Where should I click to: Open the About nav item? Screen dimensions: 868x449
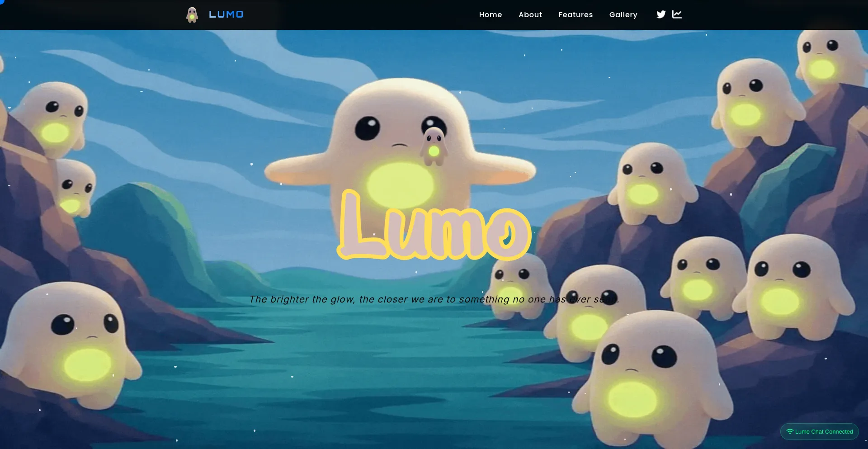coord(530,15)
